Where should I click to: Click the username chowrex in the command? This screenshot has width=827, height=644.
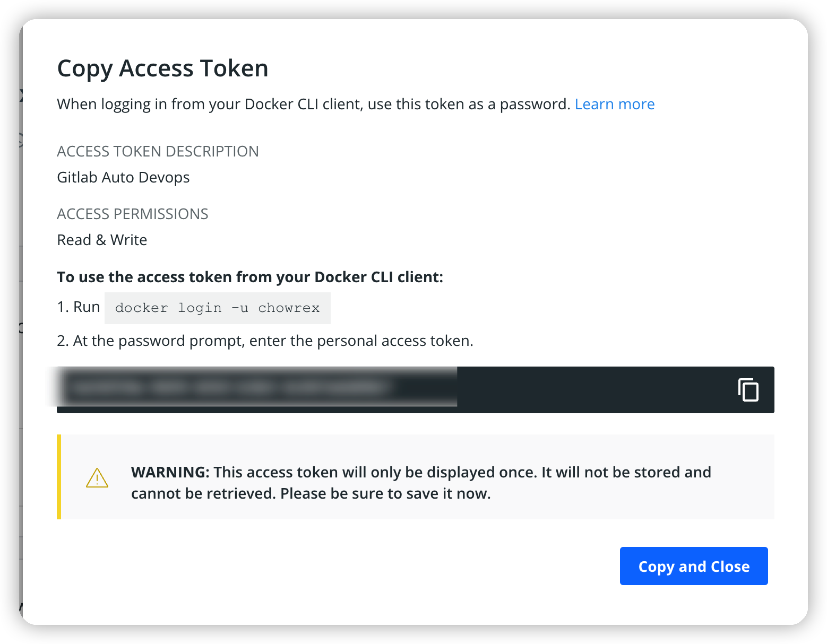(288, 308)
